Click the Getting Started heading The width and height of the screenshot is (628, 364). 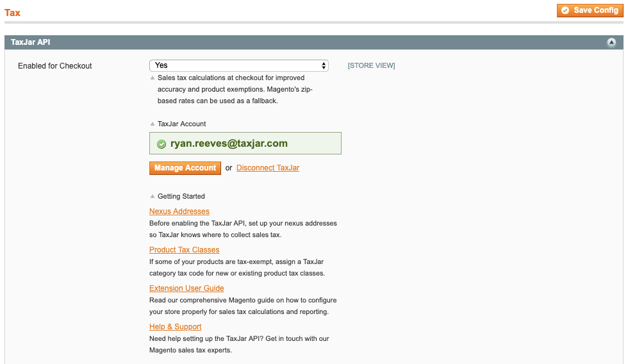coord(181,196)
